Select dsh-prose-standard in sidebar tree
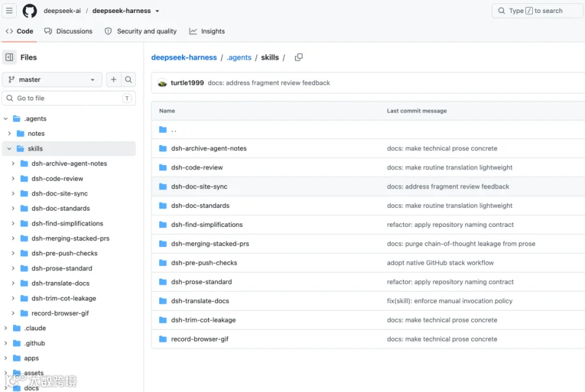This screenshot has height=392, width=585. 62,268
